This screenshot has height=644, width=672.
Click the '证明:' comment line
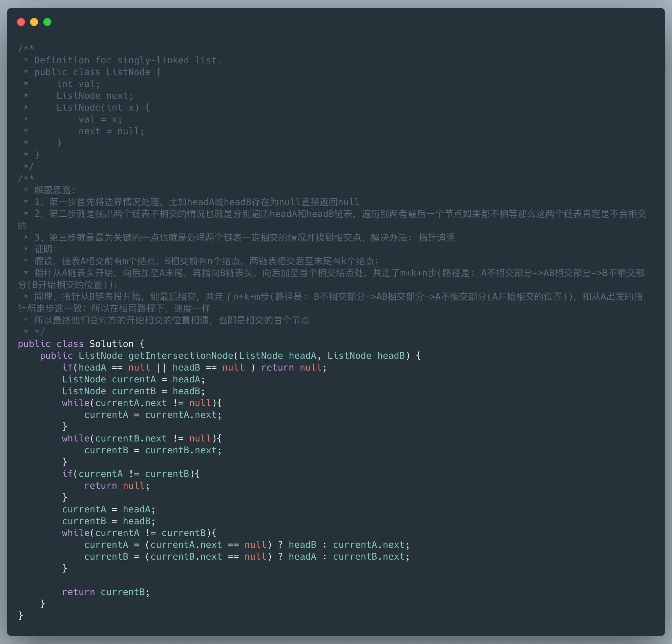[x=45, y=249]
